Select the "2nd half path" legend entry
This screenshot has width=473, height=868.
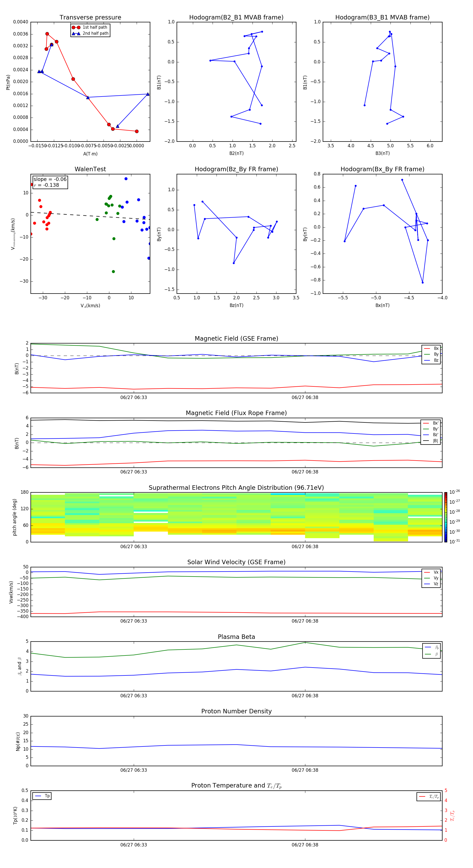click(90, 33)
